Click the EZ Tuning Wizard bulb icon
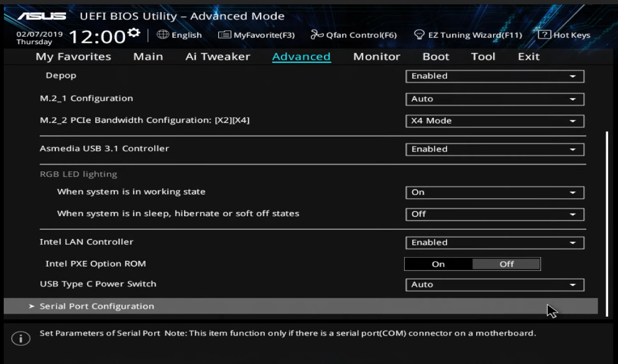Image resolution: width=618 pixels, height=364 pixels. 419,35
